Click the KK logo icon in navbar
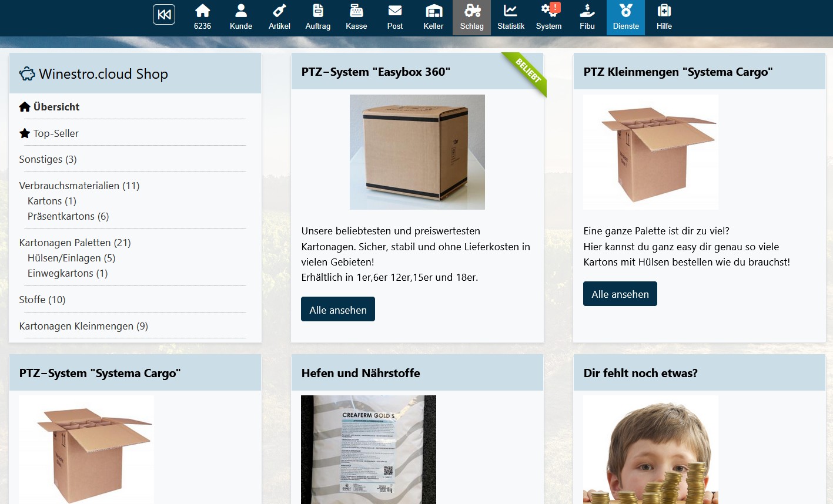 coord(164,15)
